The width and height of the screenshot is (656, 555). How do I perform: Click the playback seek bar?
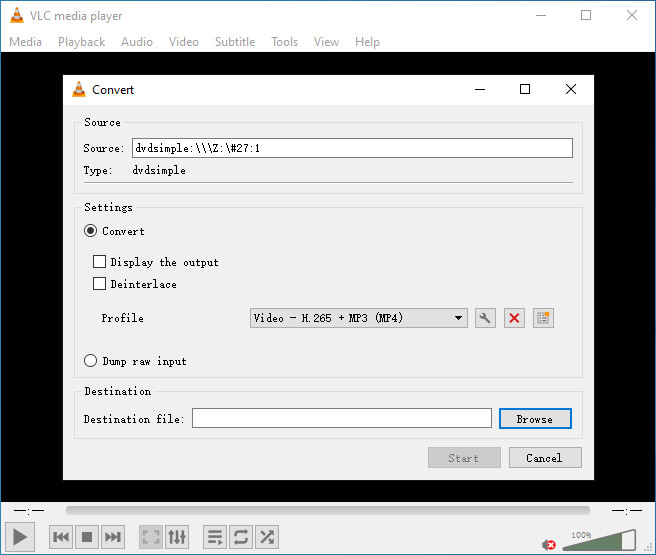click(328, 510)
